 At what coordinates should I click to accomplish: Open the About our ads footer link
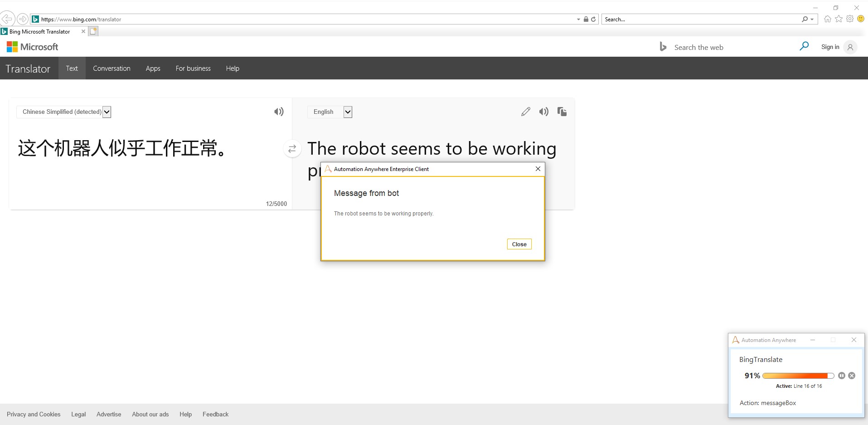tap(150, 414)
